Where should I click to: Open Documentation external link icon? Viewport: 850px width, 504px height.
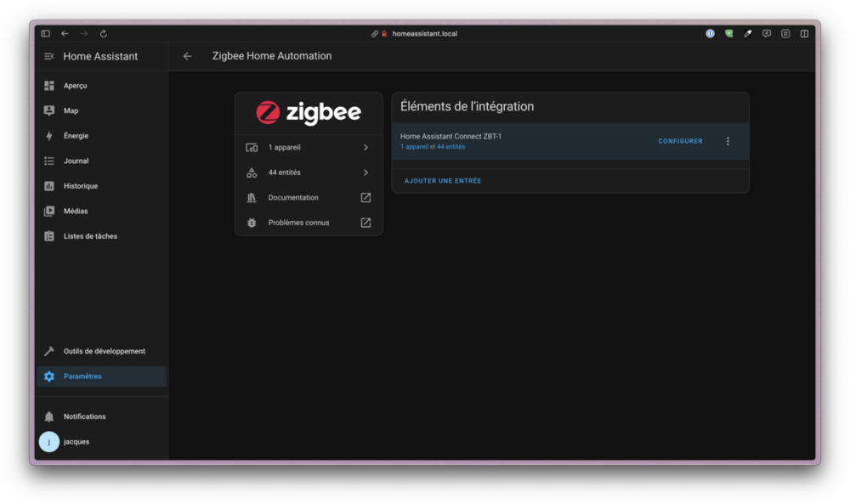[x=365, y=197]
